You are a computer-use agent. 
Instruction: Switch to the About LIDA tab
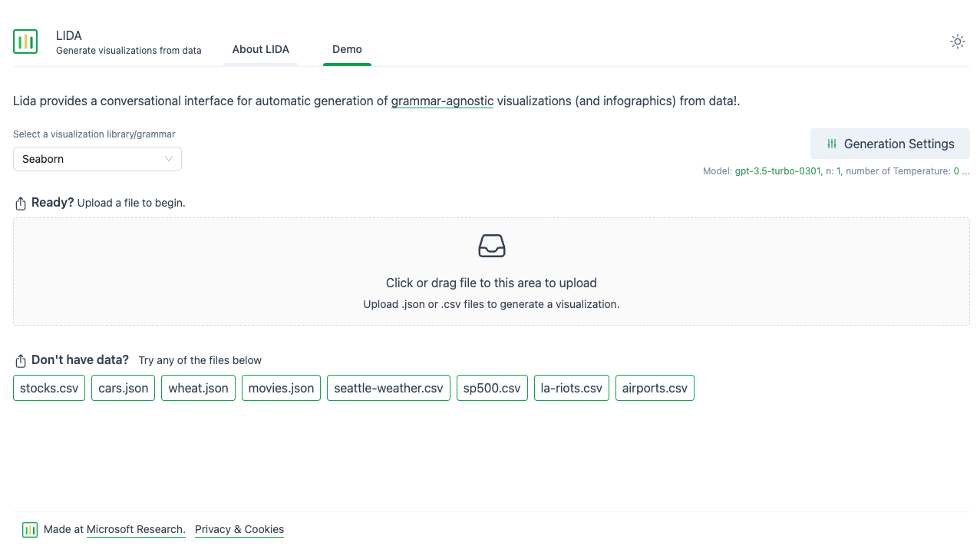260,49
